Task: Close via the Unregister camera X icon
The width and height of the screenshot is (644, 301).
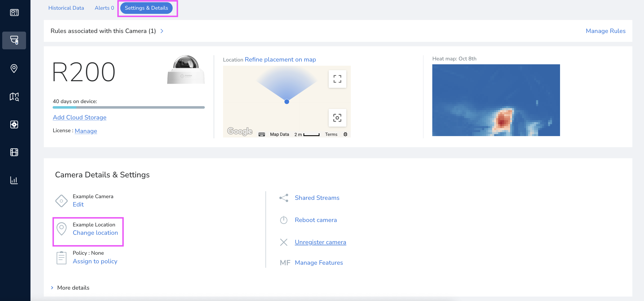Action: [283, 242]
